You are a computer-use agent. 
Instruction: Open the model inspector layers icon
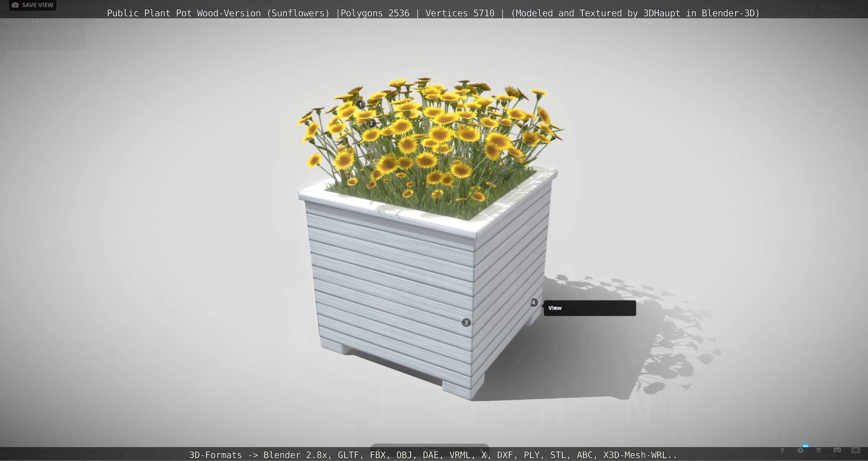tap(819, 450)
